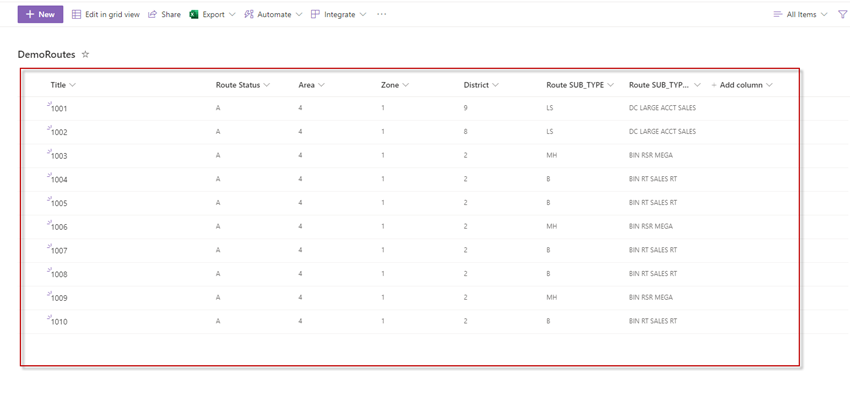850x406 pixels.
Task: Favorite DemoRoutes with the star icon
Action: pos(85,54)
